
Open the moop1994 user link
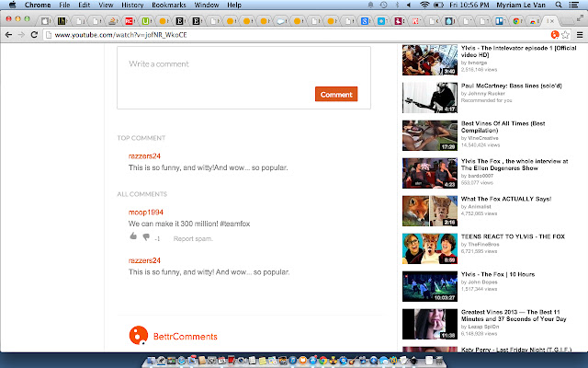(x=146, y=213)
